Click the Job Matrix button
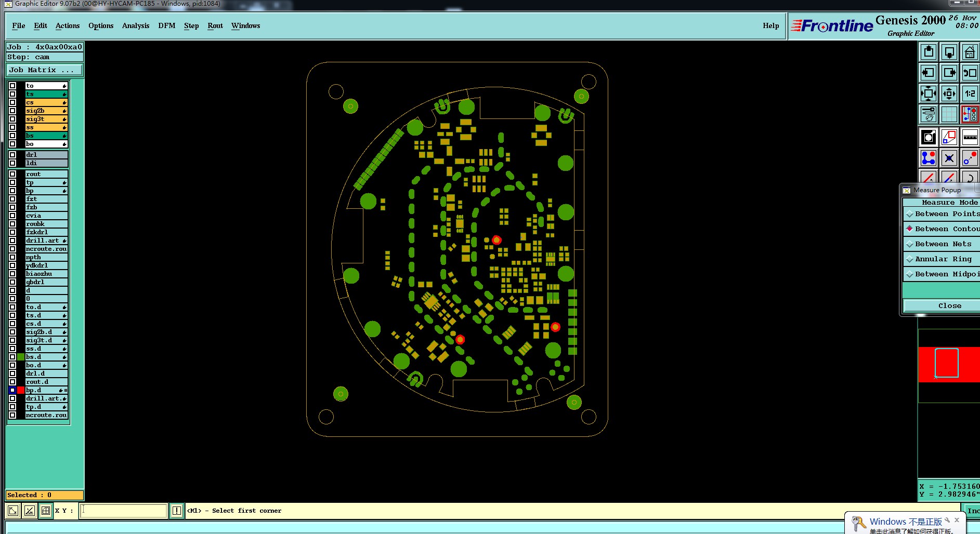The image size is (980, 534). [44, 70]
